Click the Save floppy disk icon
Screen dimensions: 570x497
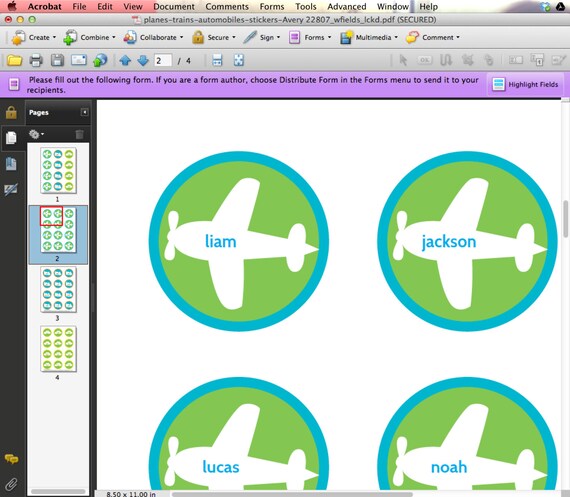pos(57,60)
